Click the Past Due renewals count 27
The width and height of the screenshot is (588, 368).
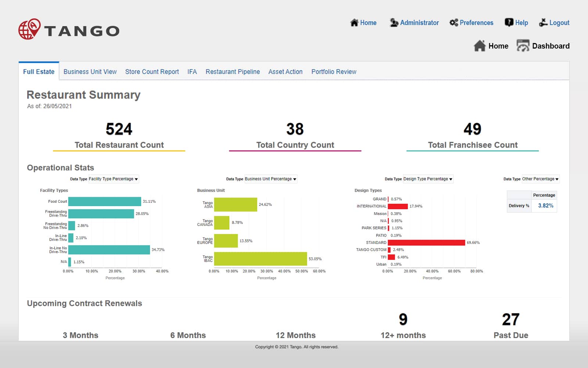(x=511, y=319)
